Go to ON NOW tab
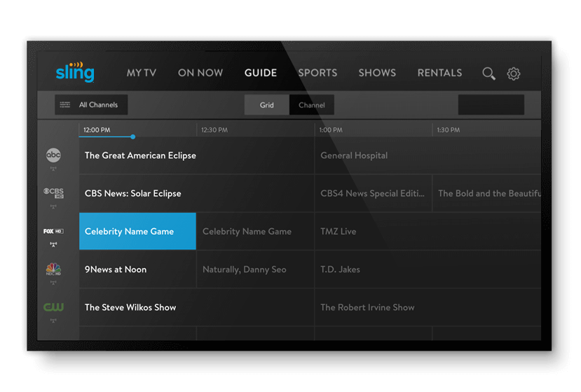This screenshot has width=581, height=392. point(200,73)
